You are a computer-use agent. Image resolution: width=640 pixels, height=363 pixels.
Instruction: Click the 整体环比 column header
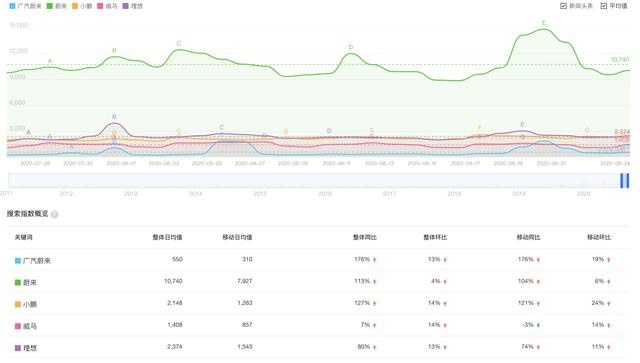pos(435,237)
